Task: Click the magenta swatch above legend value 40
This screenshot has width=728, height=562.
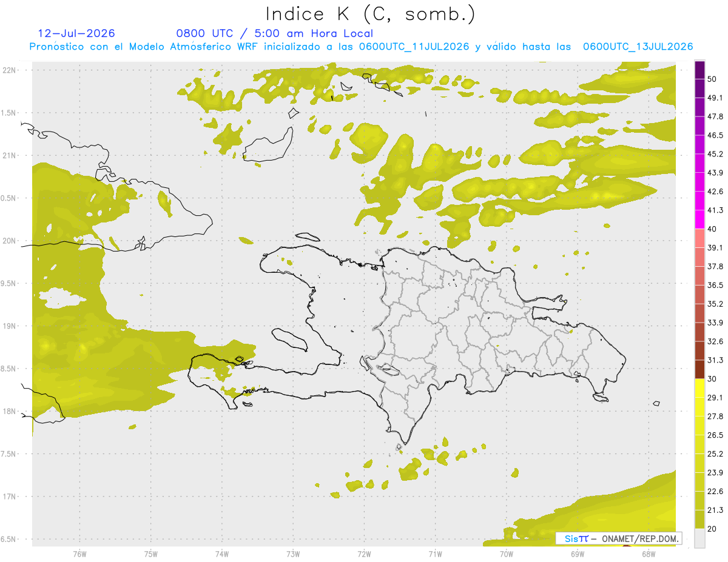Action: [x=699, y=219]
